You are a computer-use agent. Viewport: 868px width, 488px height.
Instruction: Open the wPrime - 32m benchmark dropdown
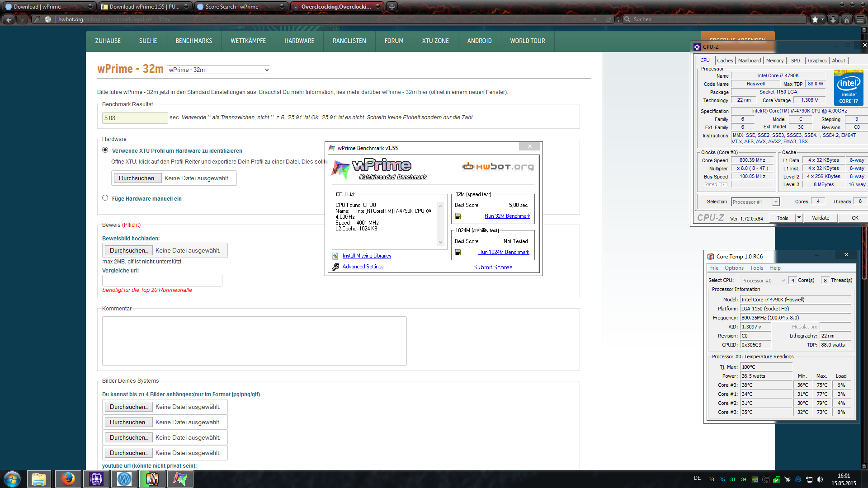pyautogui.click(x=219, y=70)
